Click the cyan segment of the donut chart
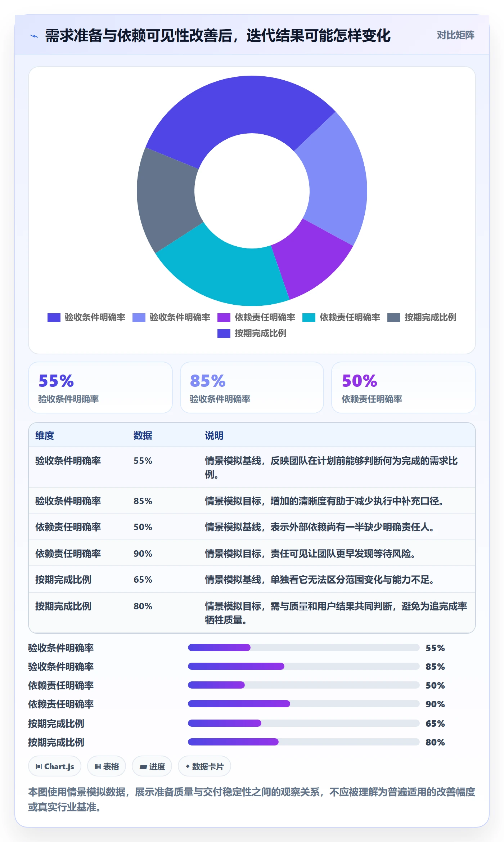This screenshot has height=842, width=504. tap(227, 270)
